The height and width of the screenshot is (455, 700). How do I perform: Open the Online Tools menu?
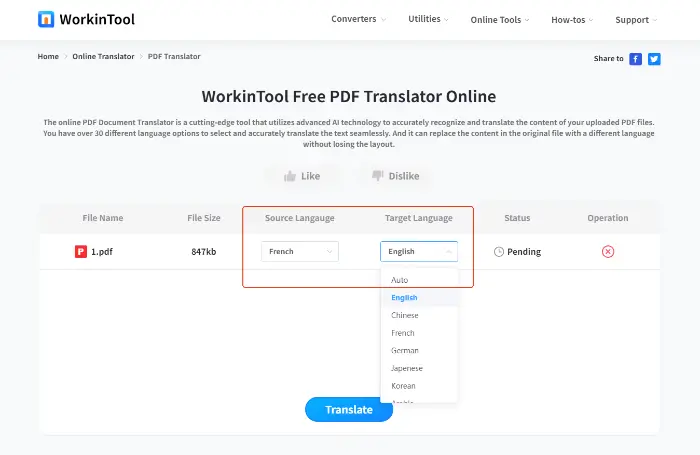click(x=500, y=20)
